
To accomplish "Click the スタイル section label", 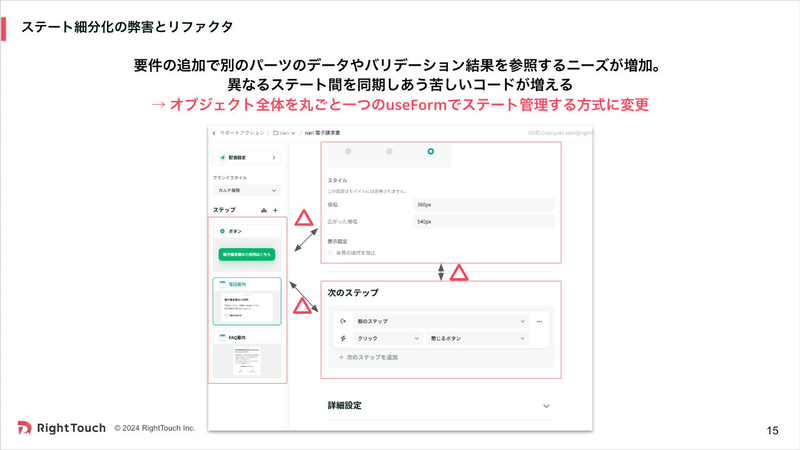I will pos(337,181).
